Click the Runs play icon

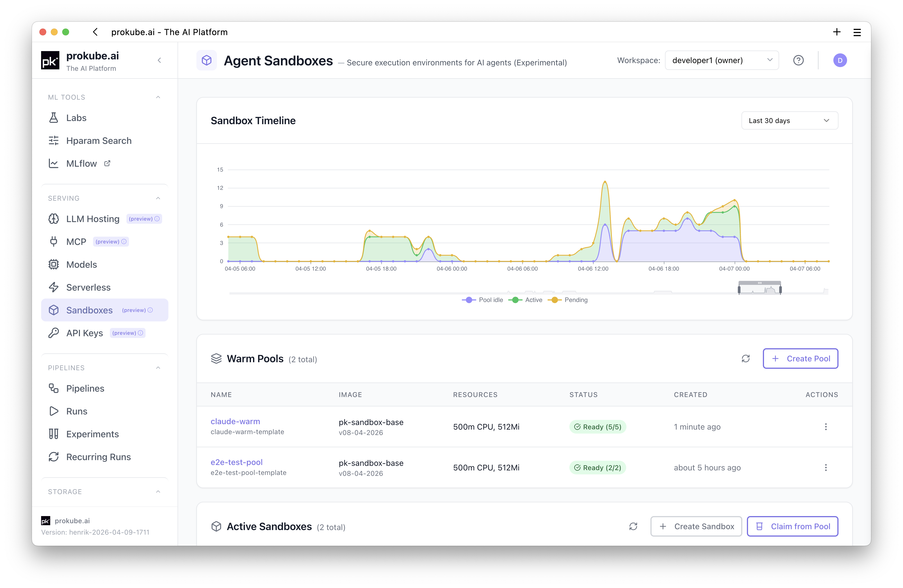53,411
